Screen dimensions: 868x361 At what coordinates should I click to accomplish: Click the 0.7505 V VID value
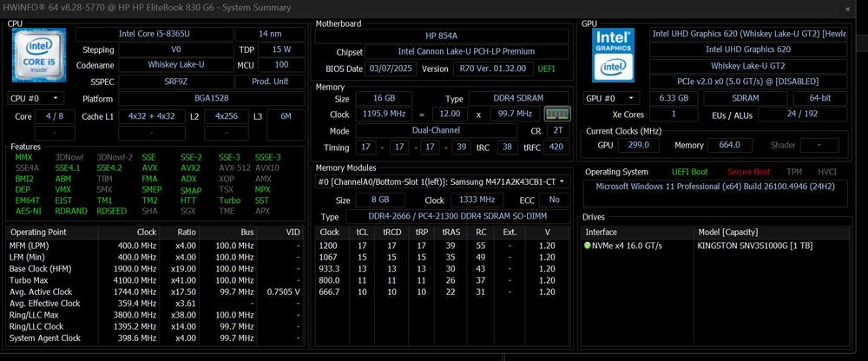pyautogui.click(x=284, y=292)
